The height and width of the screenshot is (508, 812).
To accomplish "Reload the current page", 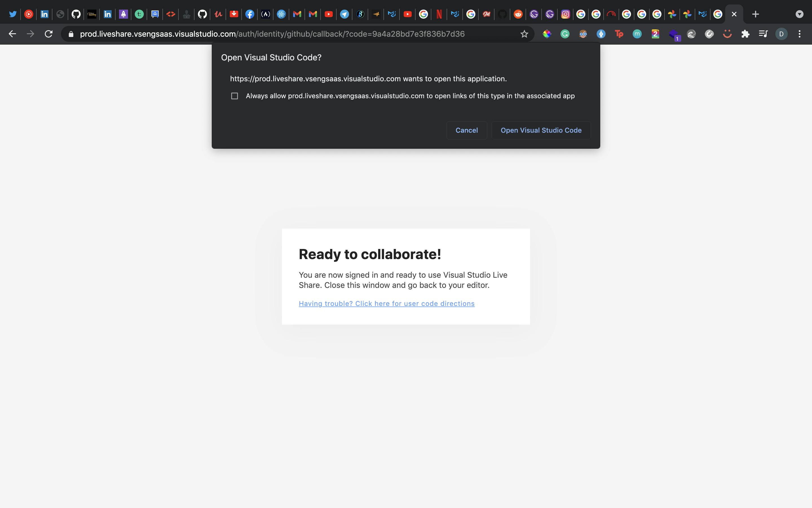I will tap(49, 34).
